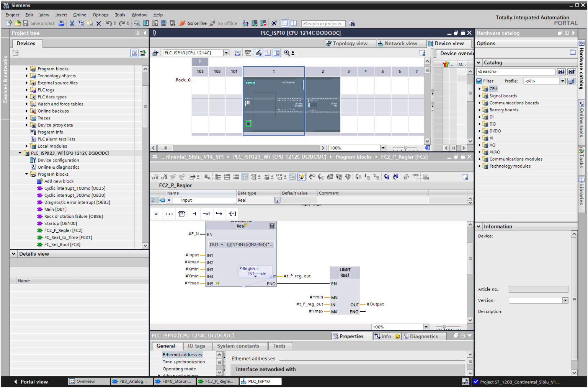Expand the CPU category in the Hardware catalog
The height and width of the screenshot is (388, 588).
coord(480,88)
